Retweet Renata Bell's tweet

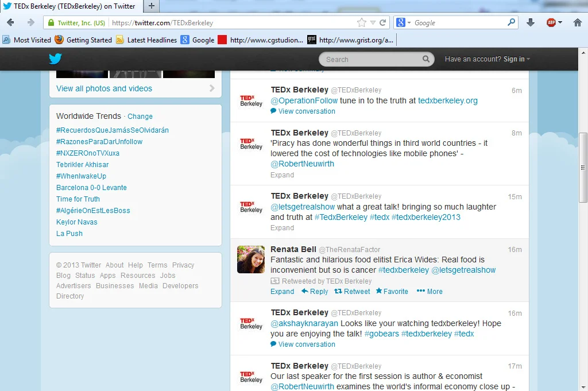point(352,291)
